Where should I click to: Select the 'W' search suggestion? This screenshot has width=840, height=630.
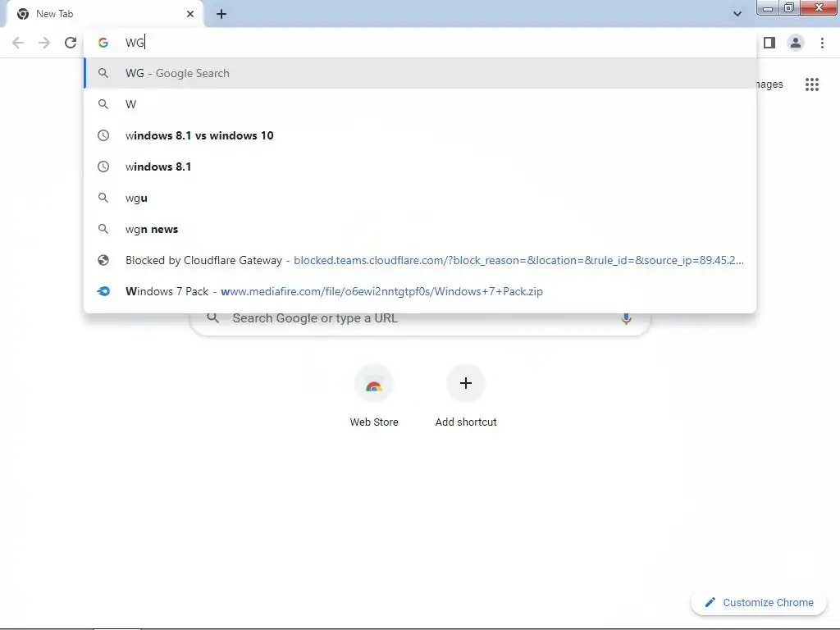coord(420,104)
